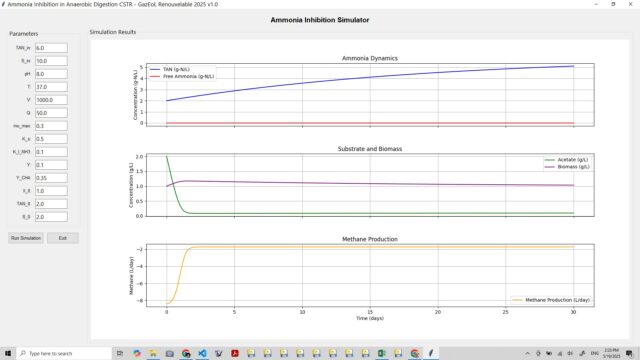640x360 pixels.
Task: Click the V field showing 1000.0
Action: [51, 100]
